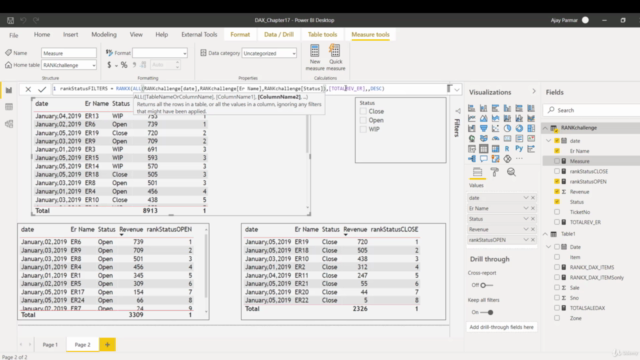Open the External Tools tab

pos(199,35)
